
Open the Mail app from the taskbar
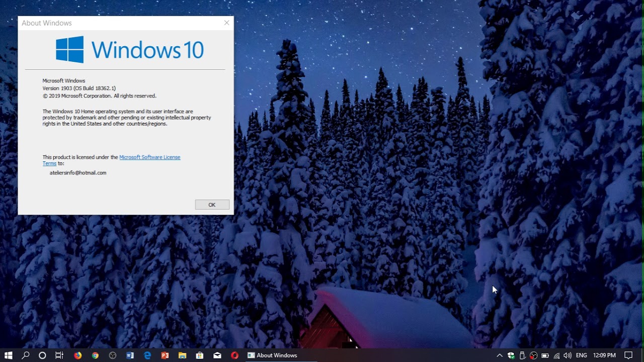pyautogui.click(x=217, y=355)
